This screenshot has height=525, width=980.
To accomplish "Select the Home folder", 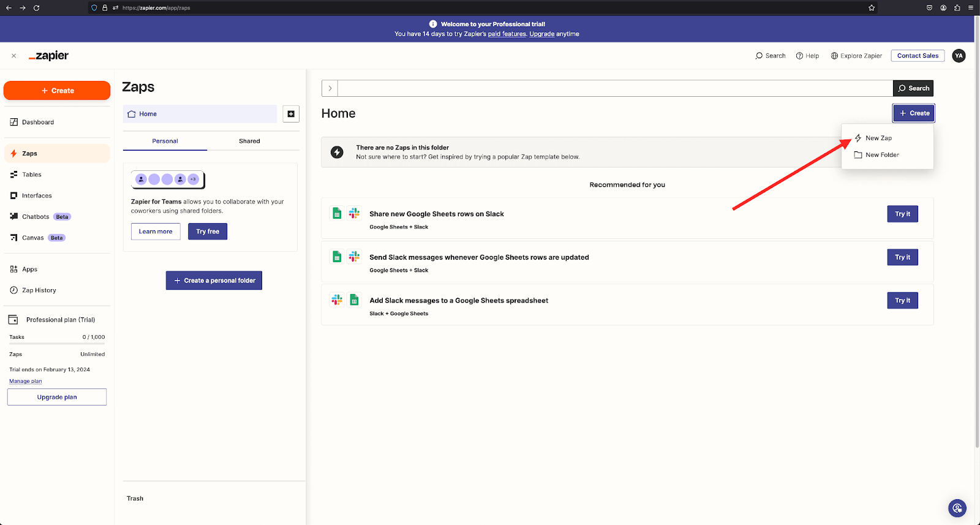I will (x=200, y=114).
